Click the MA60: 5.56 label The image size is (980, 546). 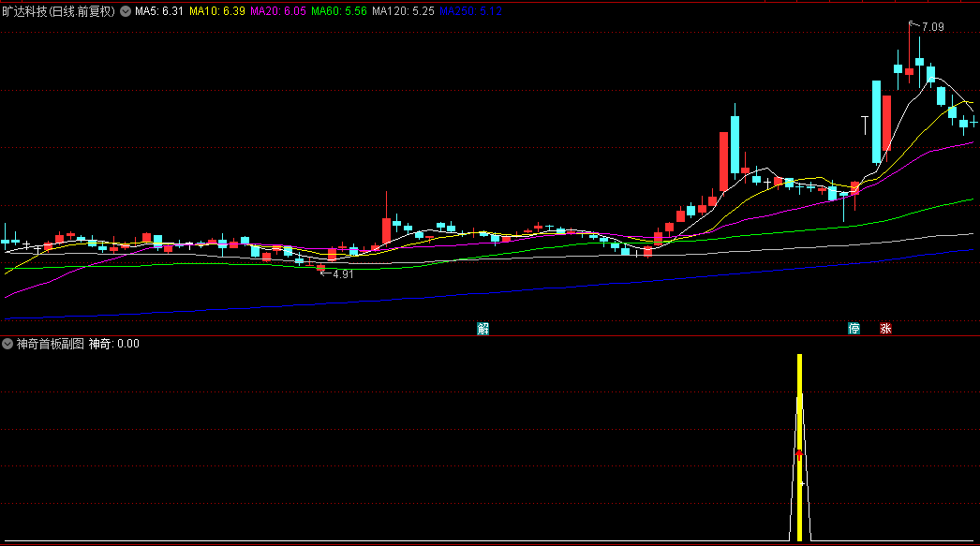coord(339,11)
